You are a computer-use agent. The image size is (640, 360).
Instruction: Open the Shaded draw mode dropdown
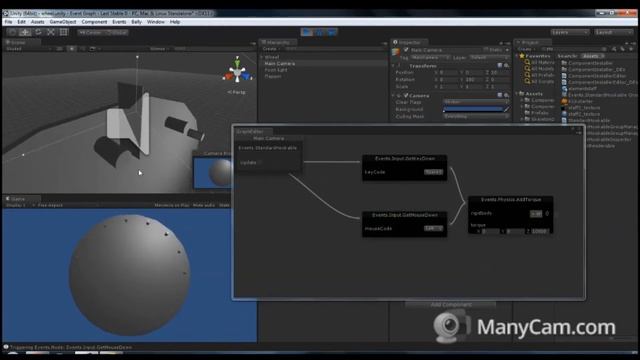[28, 49]
